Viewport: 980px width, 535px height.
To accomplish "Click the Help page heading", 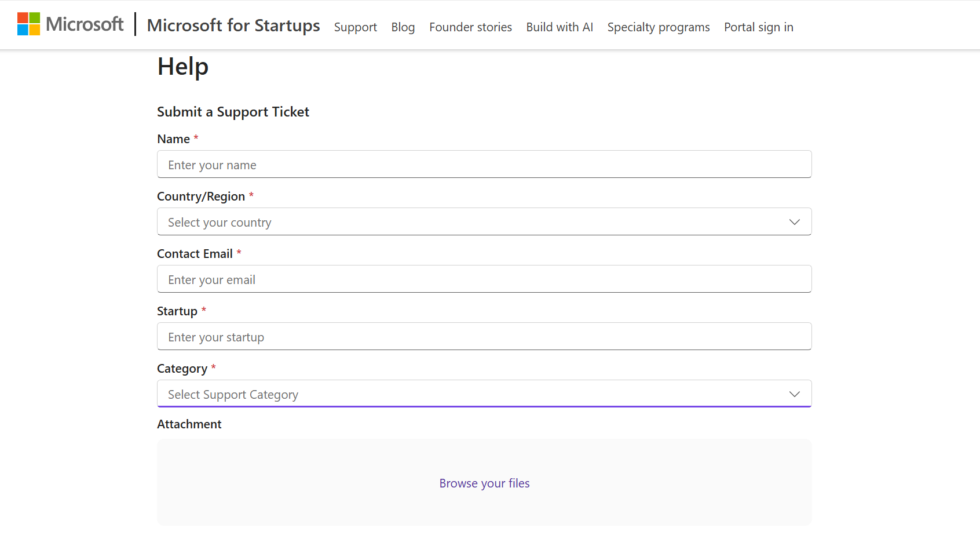I will coord(182,66).
